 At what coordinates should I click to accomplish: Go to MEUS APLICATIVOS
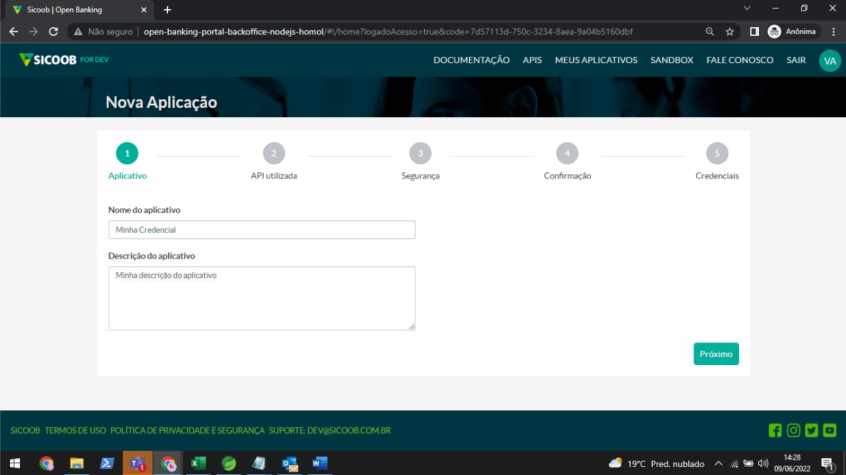point(596,60)
